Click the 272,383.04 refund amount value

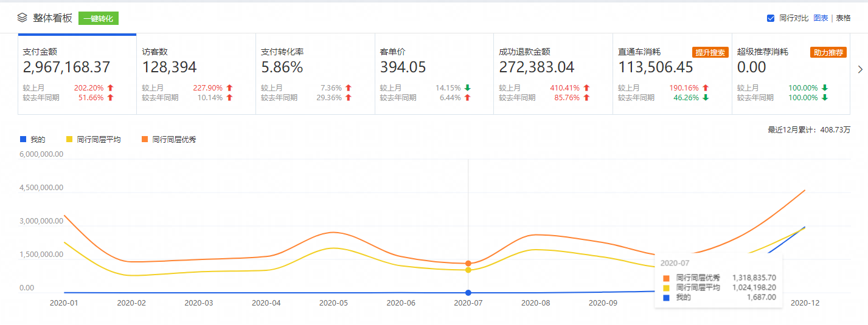[x=536, y=67]
